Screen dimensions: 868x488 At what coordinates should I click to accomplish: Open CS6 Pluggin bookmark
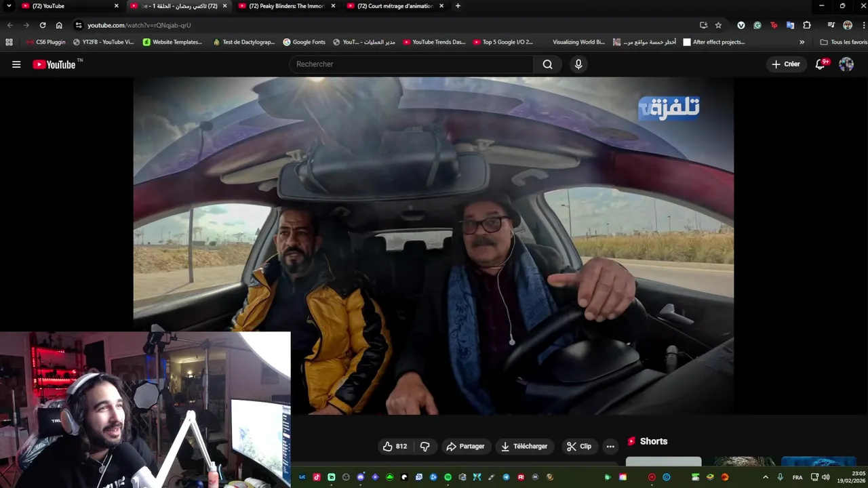click(45, 42)
